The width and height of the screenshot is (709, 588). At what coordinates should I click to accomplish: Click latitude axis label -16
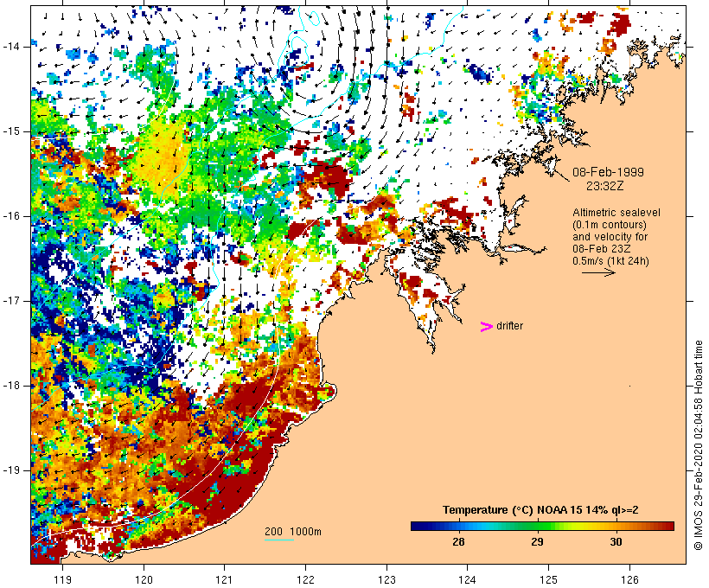click(11, 216)
